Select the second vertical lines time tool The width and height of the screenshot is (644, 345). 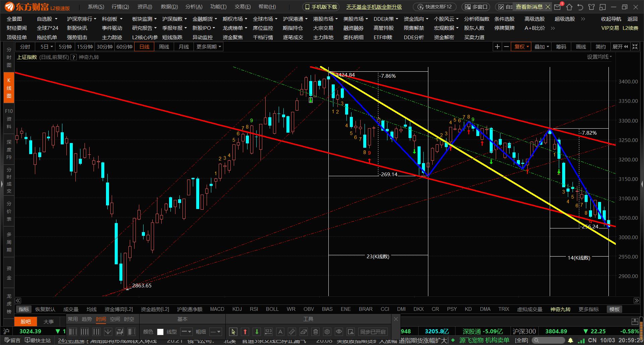tap(85, 332)
